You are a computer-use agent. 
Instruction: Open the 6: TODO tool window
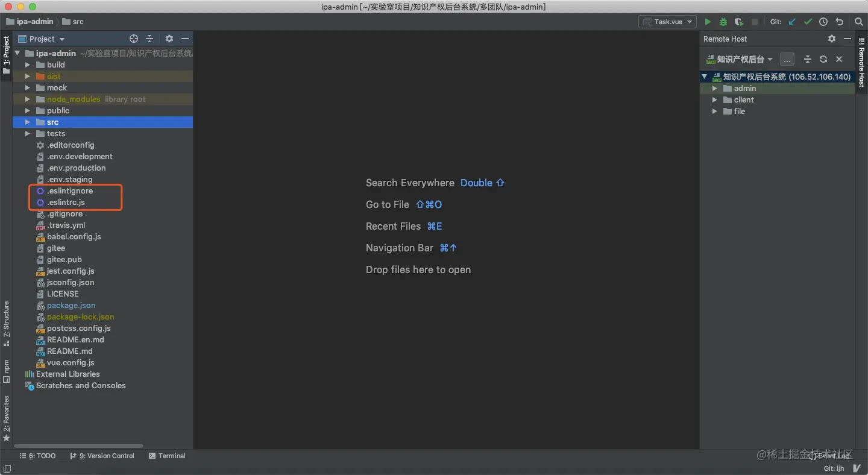[38, 456]
